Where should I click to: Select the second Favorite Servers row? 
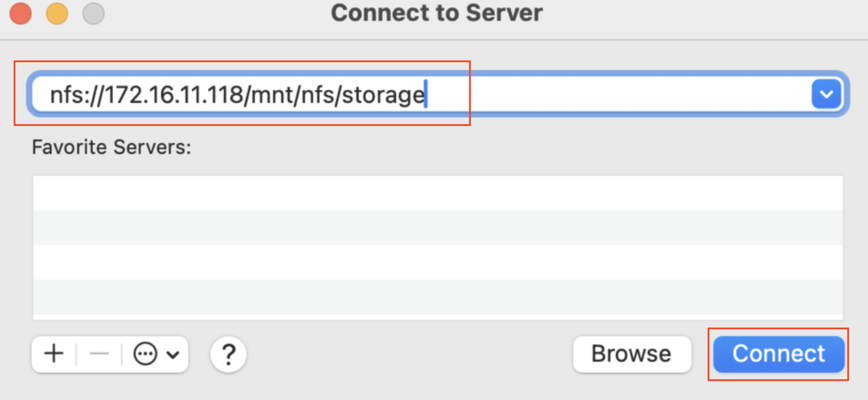click(x=438, y=227)
